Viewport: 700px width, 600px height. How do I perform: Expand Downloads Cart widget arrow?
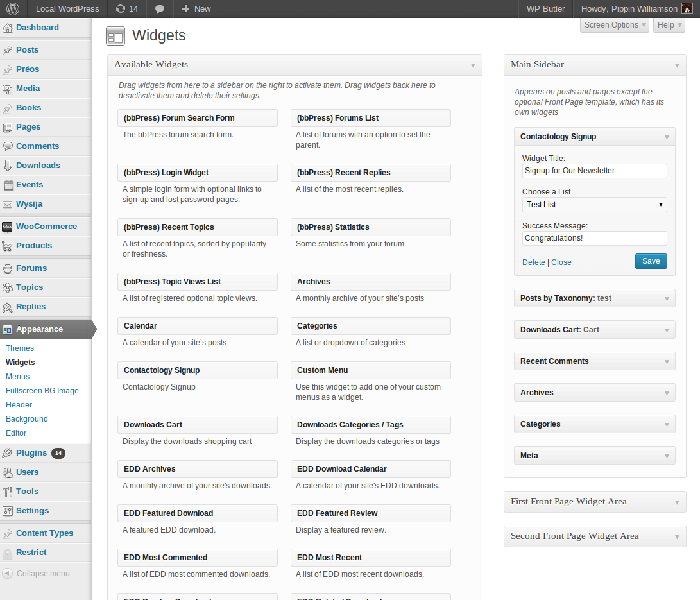pyautogui.click(x=667, y=330)
